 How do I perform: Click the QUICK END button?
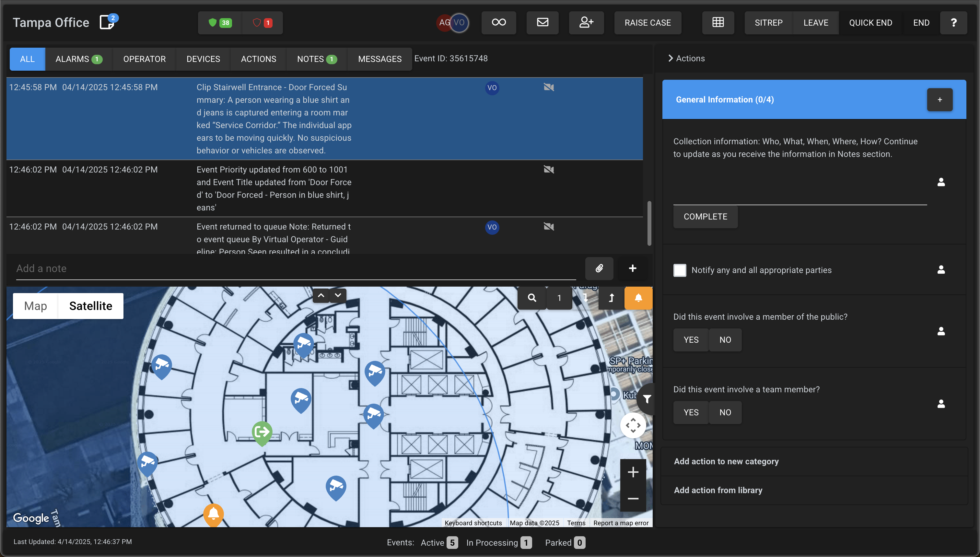[x=870, y=23]
